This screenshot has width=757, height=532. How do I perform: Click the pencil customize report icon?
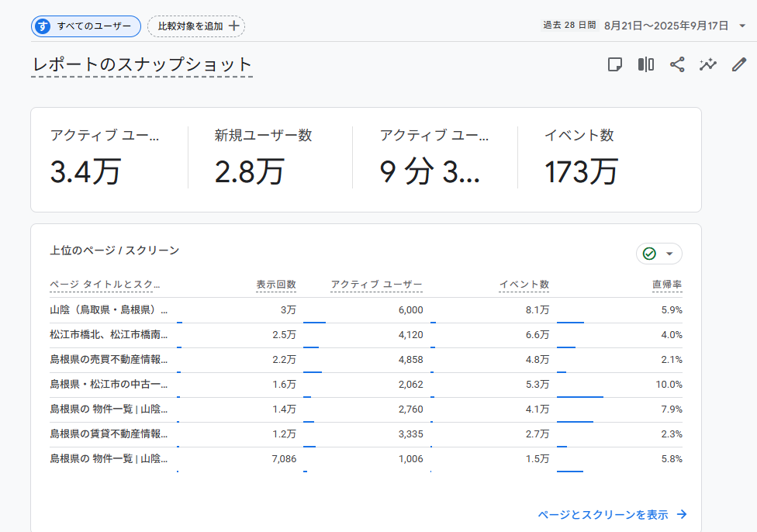[739, 64]
